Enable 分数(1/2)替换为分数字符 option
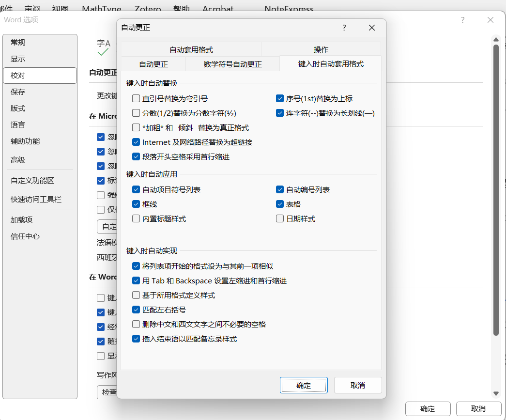 click(x=136, y=112)
